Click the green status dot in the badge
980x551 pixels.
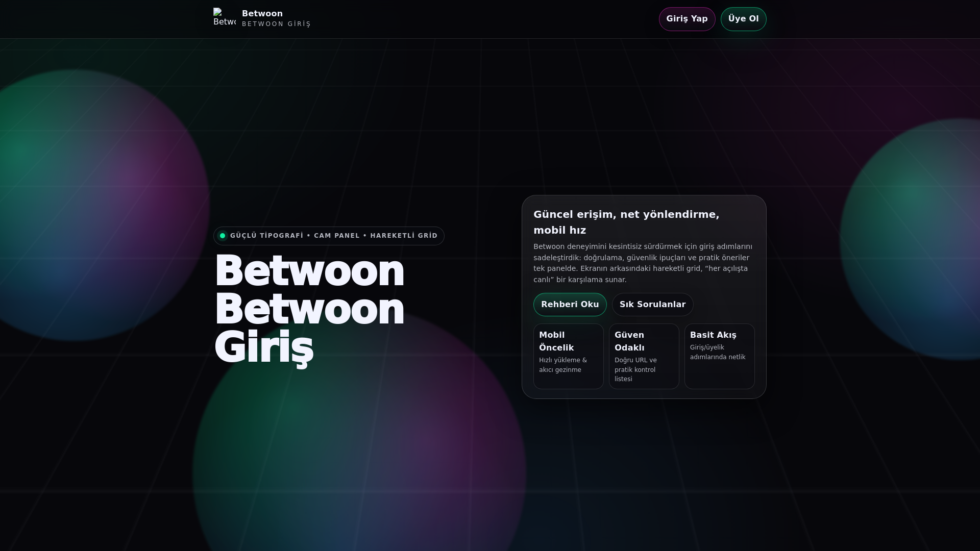223,236
